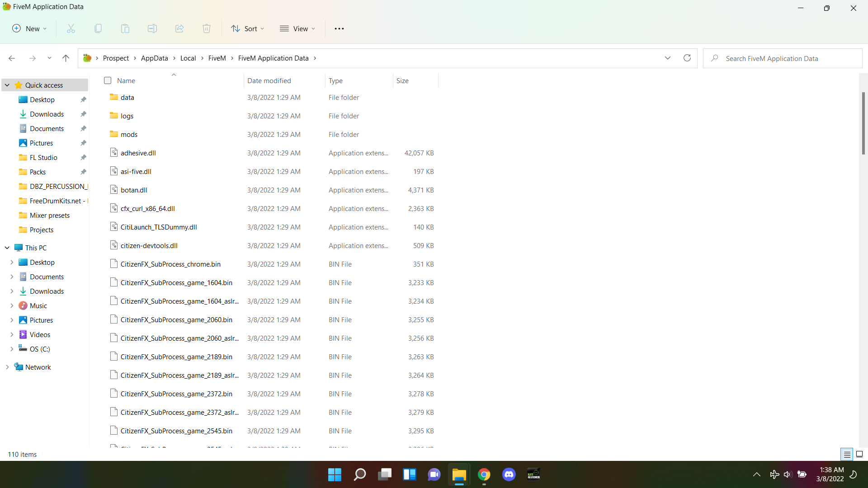This screenshot has height=488, width=868.
Task: Open pinned Downloads in Quick access
Action: pos(47,114)
